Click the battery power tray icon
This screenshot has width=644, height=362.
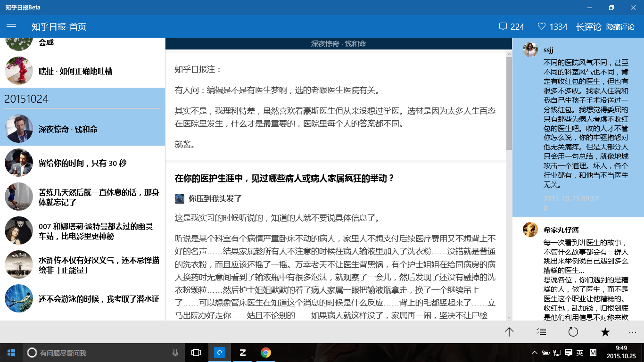546,353
